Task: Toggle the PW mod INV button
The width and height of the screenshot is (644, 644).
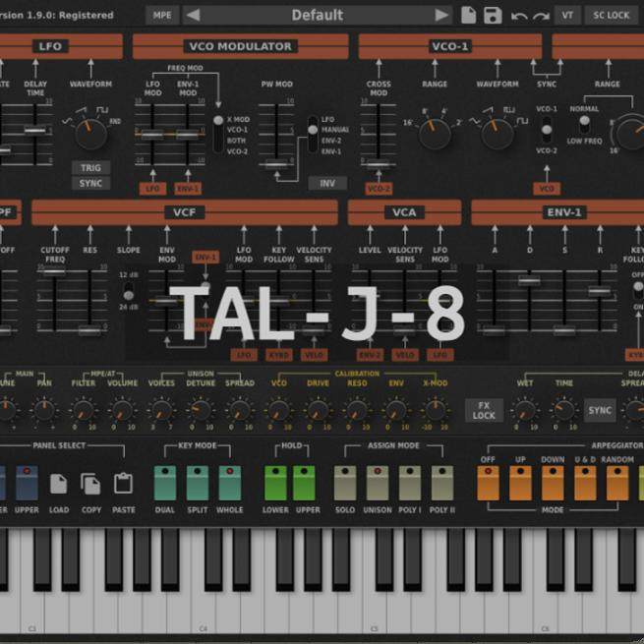Action: pyautogui.click(x=327, y=183)
